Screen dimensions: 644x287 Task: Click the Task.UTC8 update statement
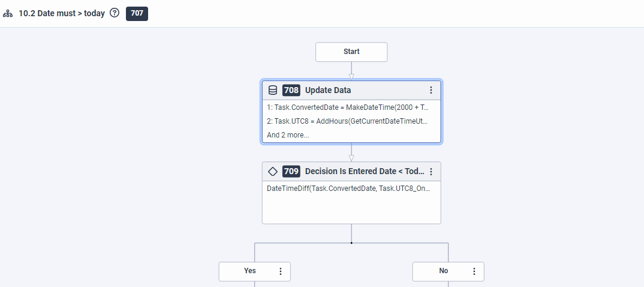point(348,121)
